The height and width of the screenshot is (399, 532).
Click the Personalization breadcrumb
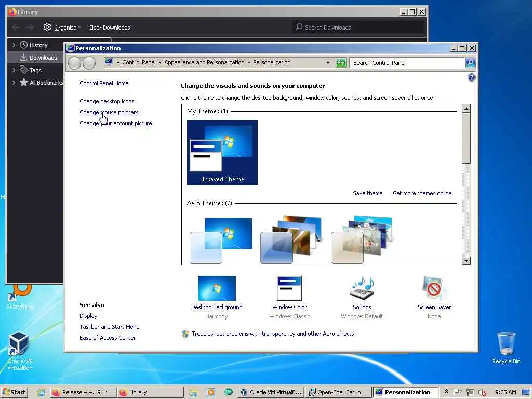tap(272, 62)
